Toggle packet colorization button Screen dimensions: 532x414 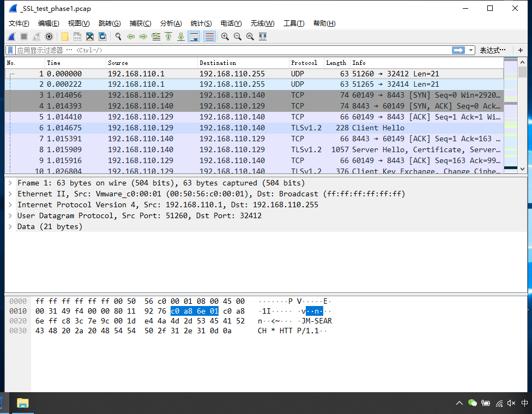tap(209, 37)
